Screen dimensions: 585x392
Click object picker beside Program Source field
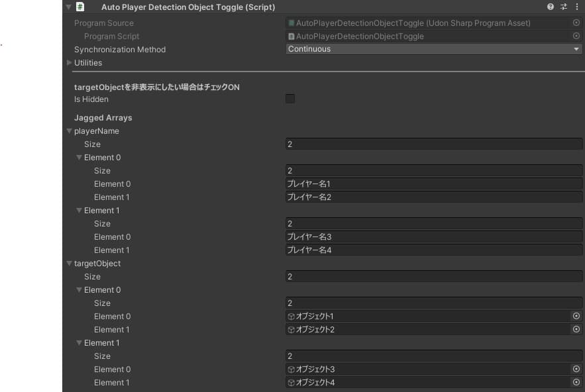pyautogui.click(x=576, y=23)
